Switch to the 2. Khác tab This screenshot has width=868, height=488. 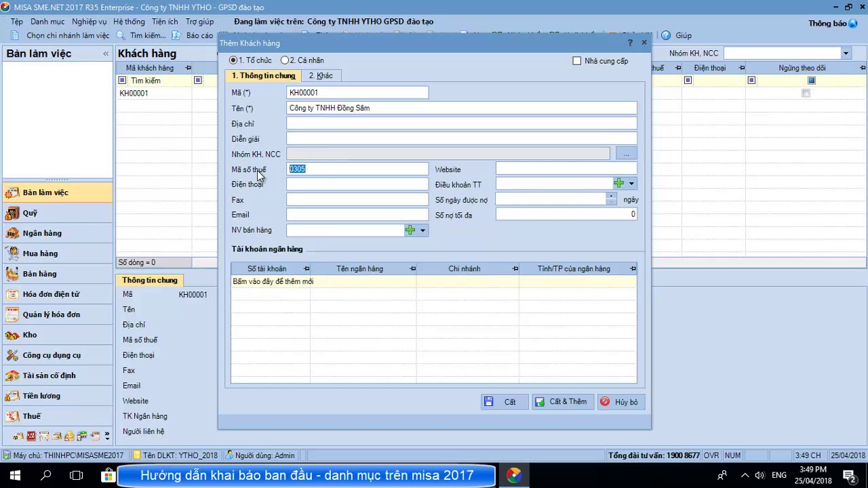click(x=321, y=75)
